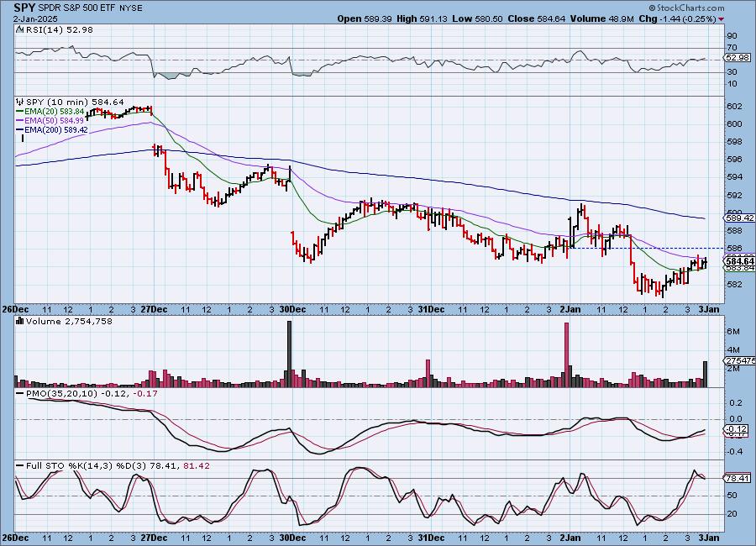Viewport: 756px width, 546px height.
Task: Click the SPY ticker symbol in the title
Action: point(24,8)
